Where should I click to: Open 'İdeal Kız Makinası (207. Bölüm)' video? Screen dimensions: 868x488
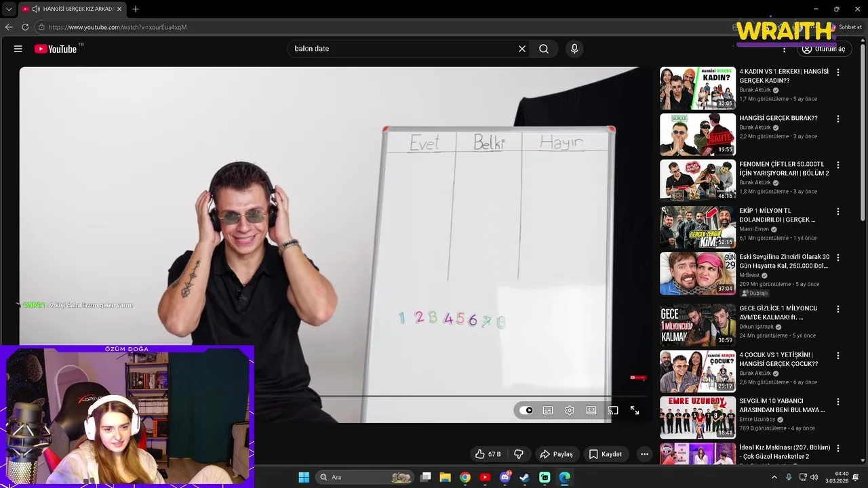785,452
